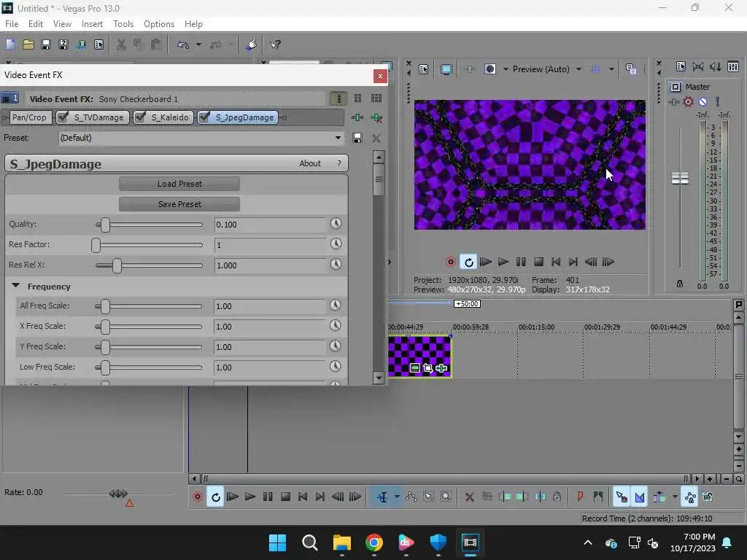The width and height of the screenshot is (747, 560).
Task: Toggle Enable Snapping in bottom toolbar
Action: coord(622,497)
